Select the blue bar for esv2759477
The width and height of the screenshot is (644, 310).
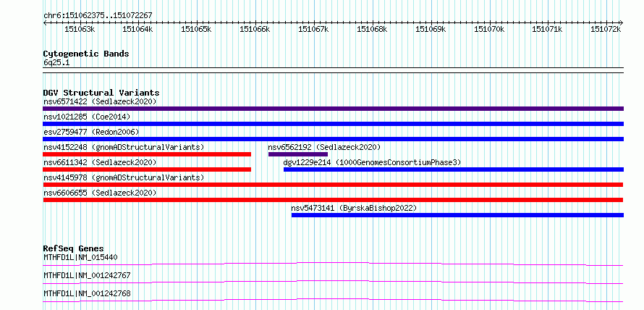(x=333, y=139)
